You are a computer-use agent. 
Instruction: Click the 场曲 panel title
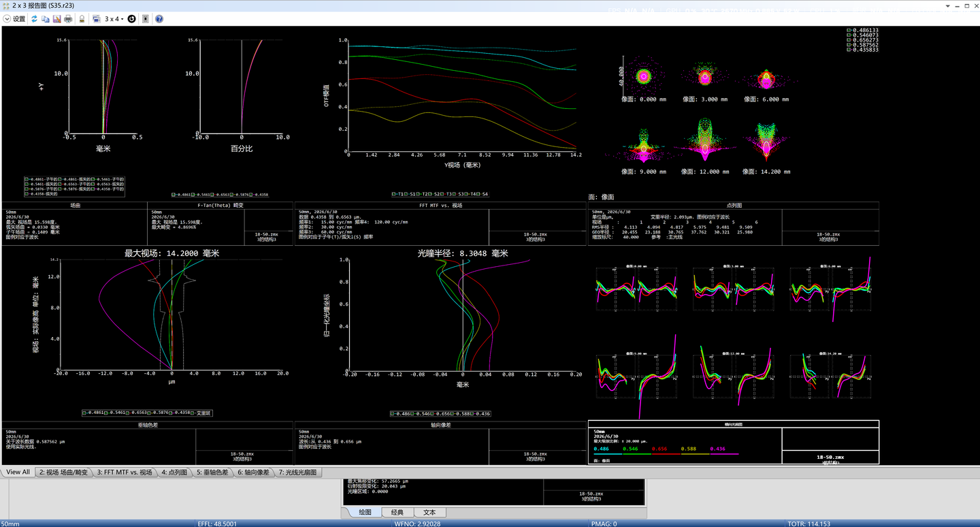click(x=75, y=205)
